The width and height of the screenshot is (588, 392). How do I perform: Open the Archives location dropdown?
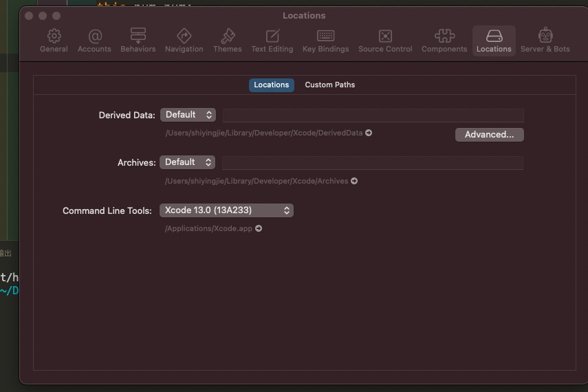point(188,162)
